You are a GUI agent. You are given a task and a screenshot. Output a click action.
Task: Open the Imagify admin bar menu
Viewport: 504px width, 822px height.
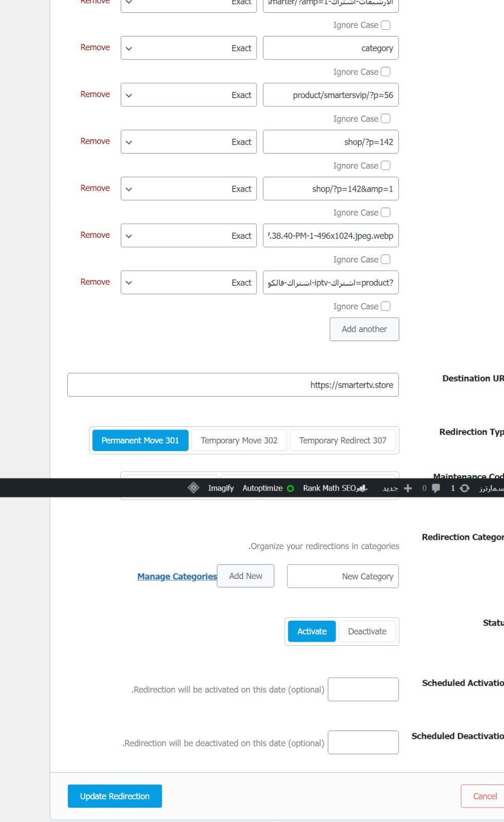pos(221,488)
